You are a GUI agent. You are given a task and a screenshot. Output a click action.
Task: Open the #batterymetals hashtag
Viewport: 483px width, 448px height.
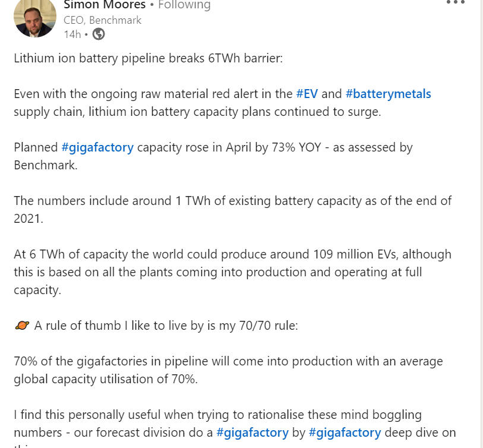[388, 94]
